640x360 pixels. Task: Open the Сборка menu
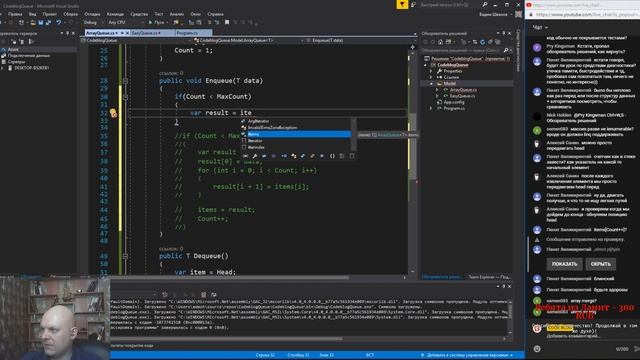pos(70,14)
